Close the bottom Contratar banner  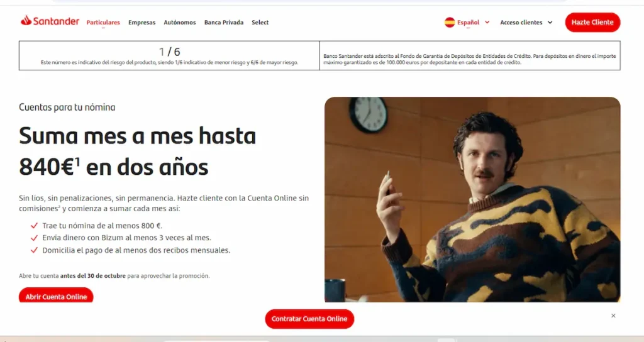click(613, 316)
